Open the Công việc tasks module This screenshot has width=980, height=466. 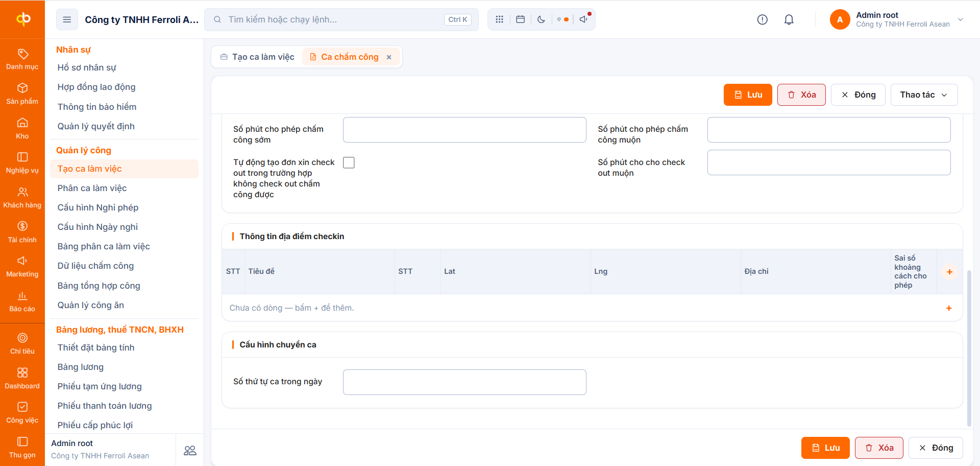pos(22,413)
